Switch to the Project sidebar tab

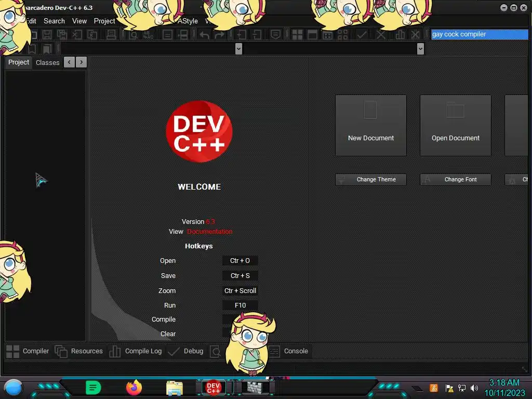(x=19, y=62)
